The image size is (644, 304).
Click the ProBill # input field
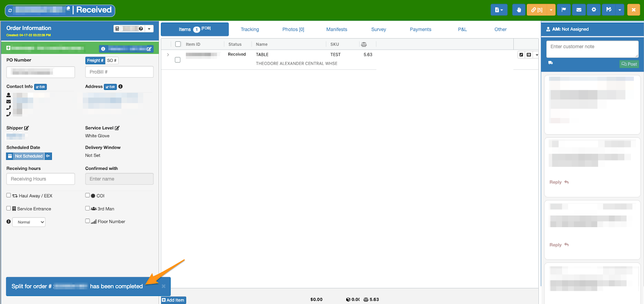pyautogui.click(x=119, y=72)
